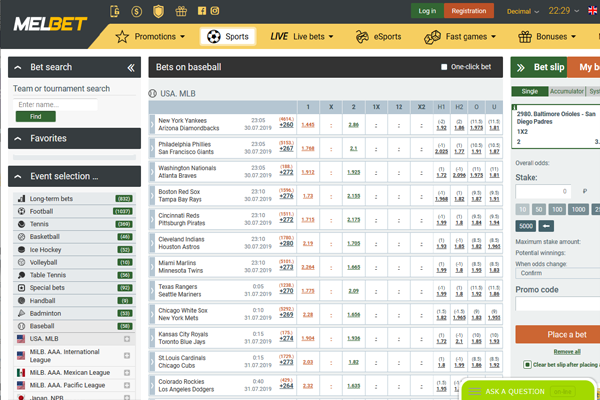
Task: Open the gift box icon in header
Action: point(181,11)
